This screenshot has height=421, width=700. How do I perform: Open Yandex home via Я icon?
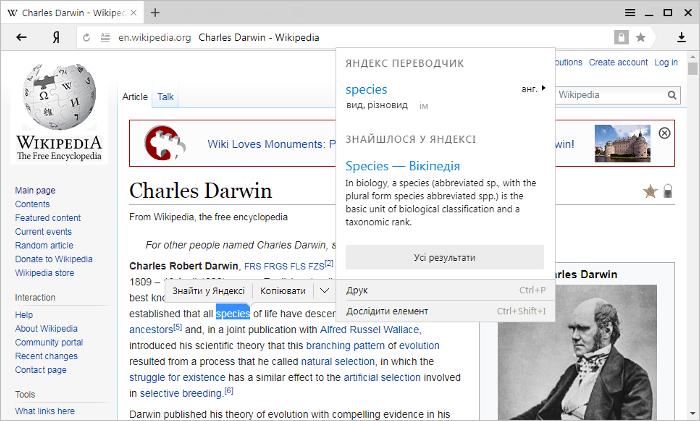[56, 38]
